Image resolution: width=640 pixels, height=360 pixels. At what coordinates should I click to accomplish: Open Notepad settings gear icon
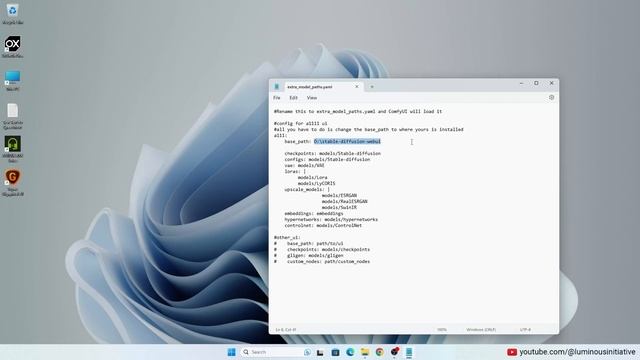[x=551, y=98]
